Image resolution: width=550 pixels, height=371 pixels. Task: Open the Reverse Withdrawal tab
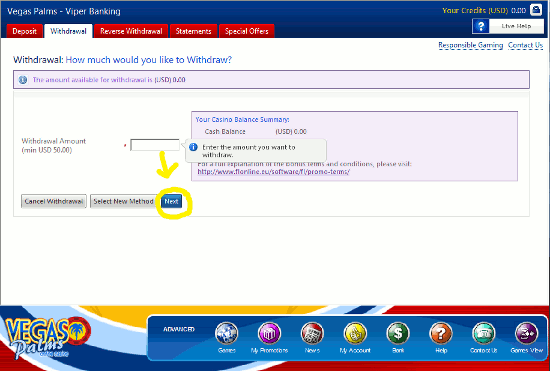pyautogui.click(x=131, y=31)
